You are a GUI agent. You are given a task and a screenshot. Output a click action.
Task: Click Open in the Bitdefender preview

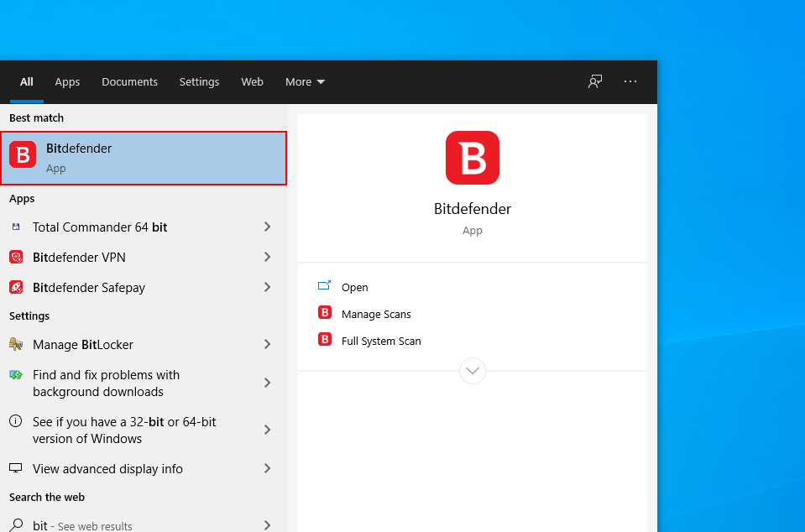tap(355, 287)
